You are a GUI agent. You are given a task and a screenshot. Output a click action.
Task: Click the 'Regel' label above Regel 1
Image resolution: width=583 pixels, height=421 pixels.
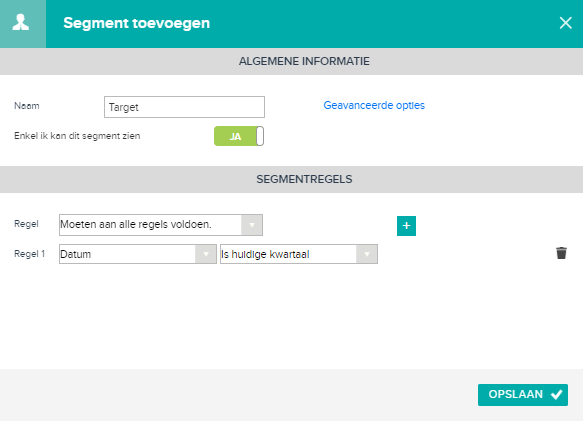[x=26, y=224]
